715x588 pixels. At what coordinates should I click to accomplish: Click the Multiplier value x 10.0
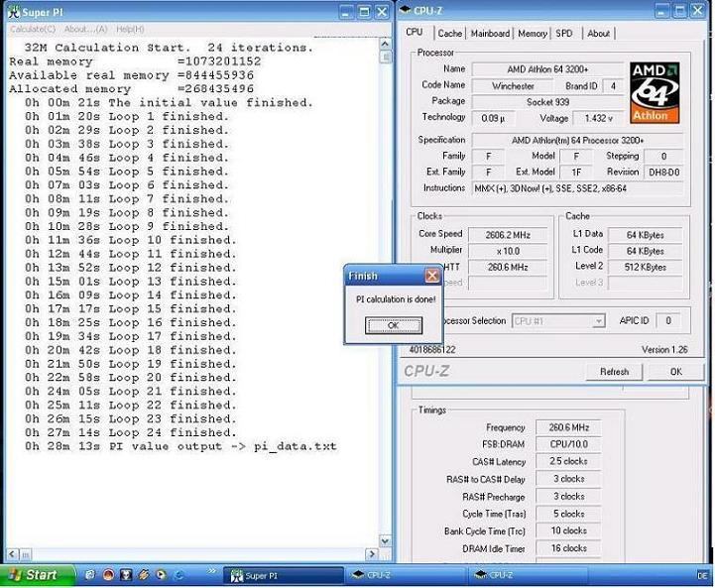[x=508, y=251]
